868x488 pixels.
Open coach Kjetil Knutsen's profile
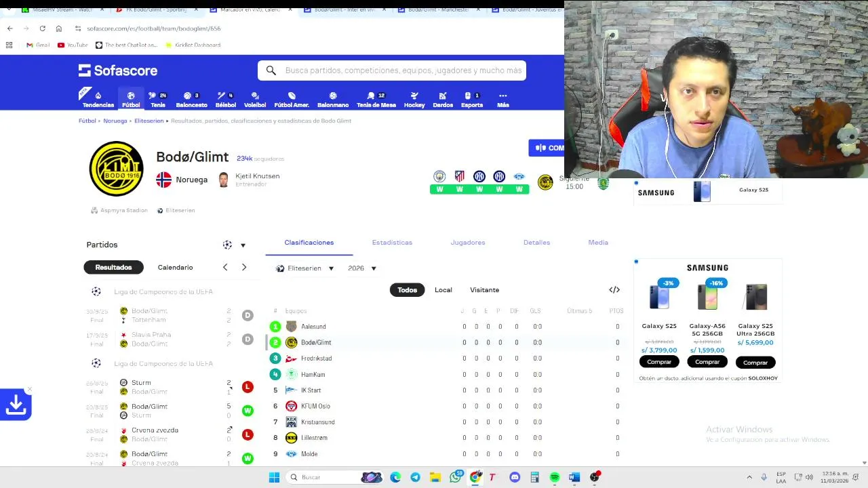[249, 180]
